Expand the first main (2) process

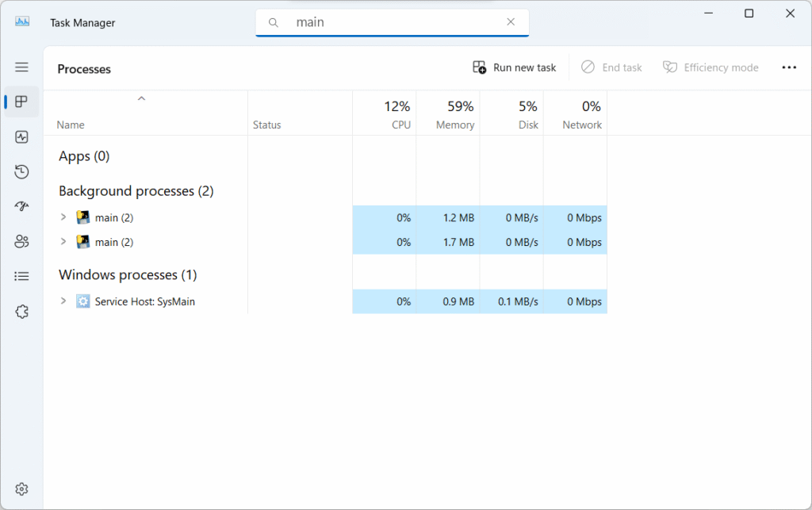point(63,217)
